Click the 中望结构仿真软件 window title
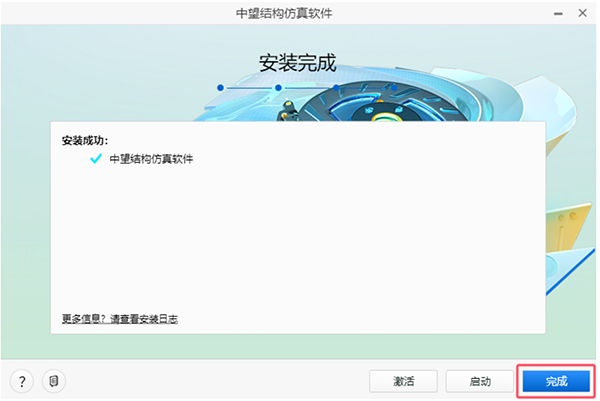This screenshot has height=401, width=600. (284, 13)
